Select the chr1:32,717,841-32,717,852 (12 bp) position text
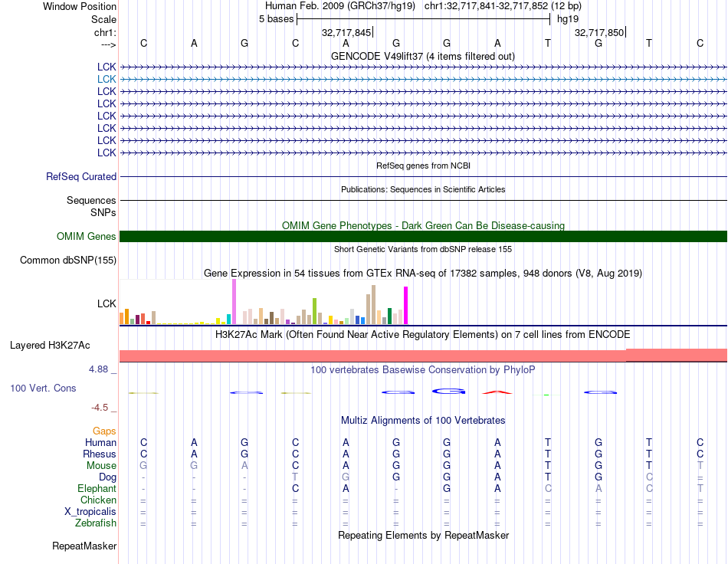Screen dimensions: 728x564 point(503,6)
